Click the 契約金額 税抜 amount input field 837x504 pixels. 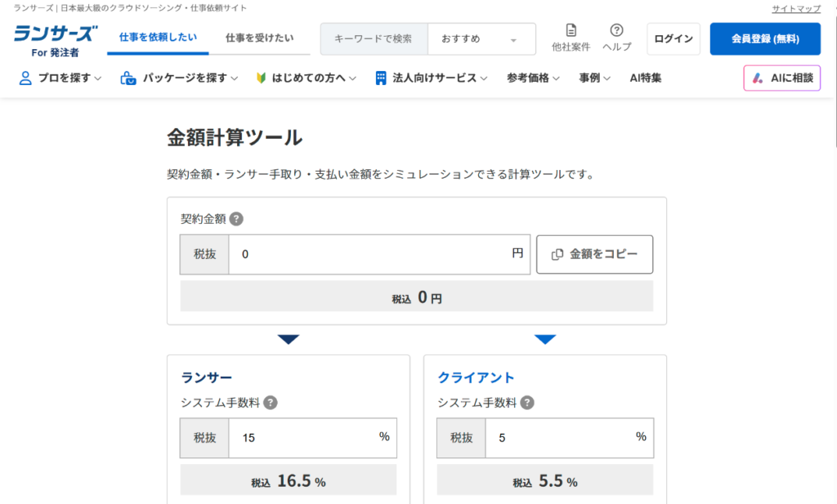pos(379,254)
